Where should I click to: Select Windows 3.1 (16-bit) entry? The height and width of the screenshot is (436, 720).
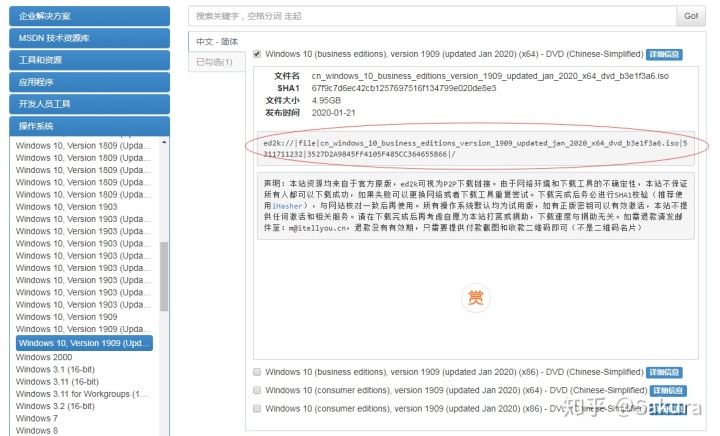(55, 369)
